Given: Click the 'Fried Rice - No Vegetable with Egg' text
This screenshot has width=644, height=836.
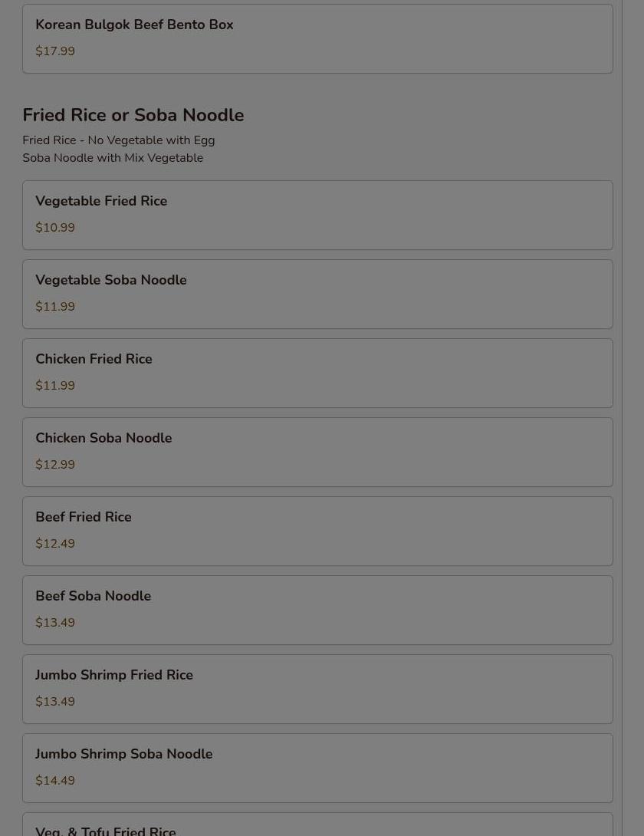Looking at the screenshot, I should (x=118, y=140).
